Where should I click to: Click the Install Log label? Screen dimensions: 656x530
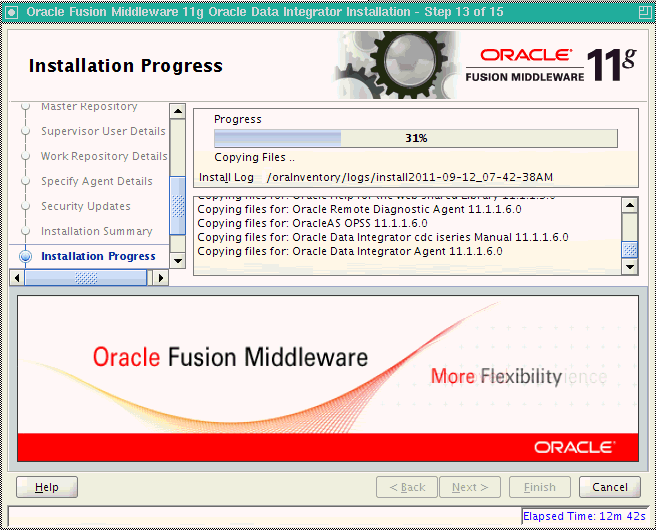(x=226, y=177)
